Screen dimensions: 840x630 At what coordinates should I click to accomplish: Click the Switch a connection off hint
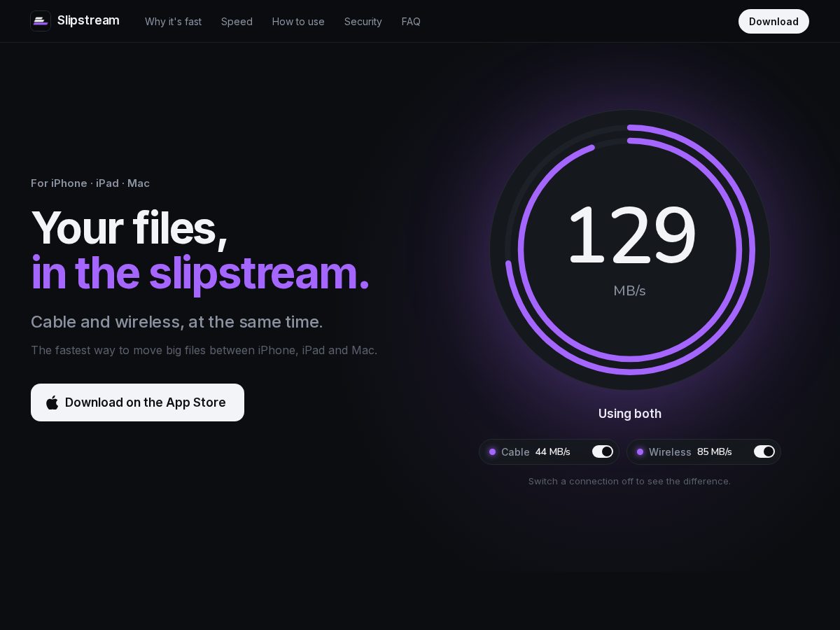(629, 482)
